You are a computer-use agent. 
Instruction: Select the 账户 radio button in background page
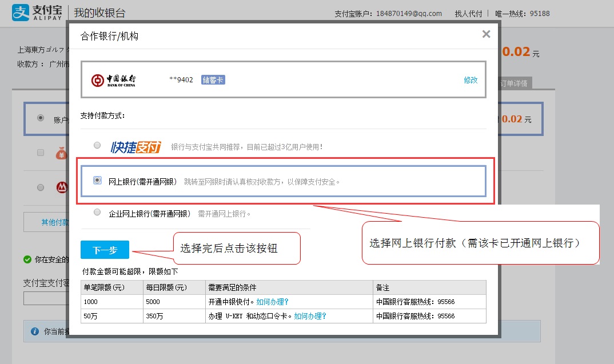(x=41, y=118)
